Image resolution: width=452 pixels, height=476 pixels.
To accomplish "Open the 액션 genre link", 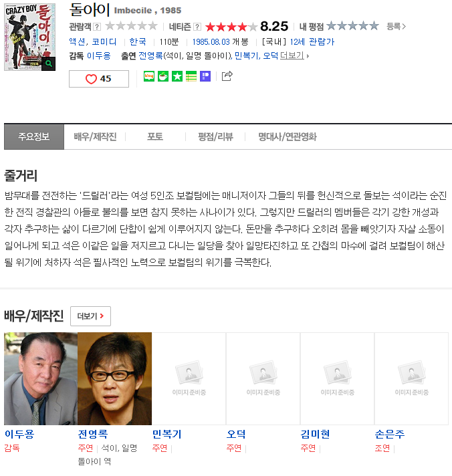I will click(77, 41).
